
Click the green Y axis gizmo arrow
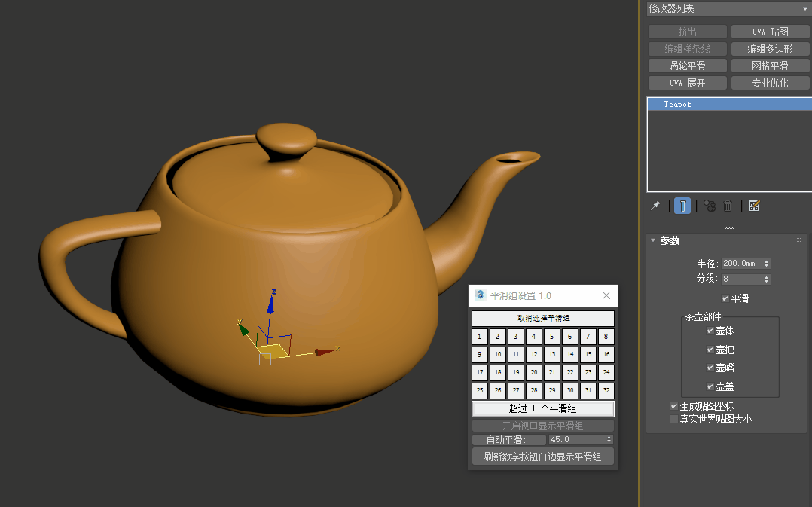[243, 329]
